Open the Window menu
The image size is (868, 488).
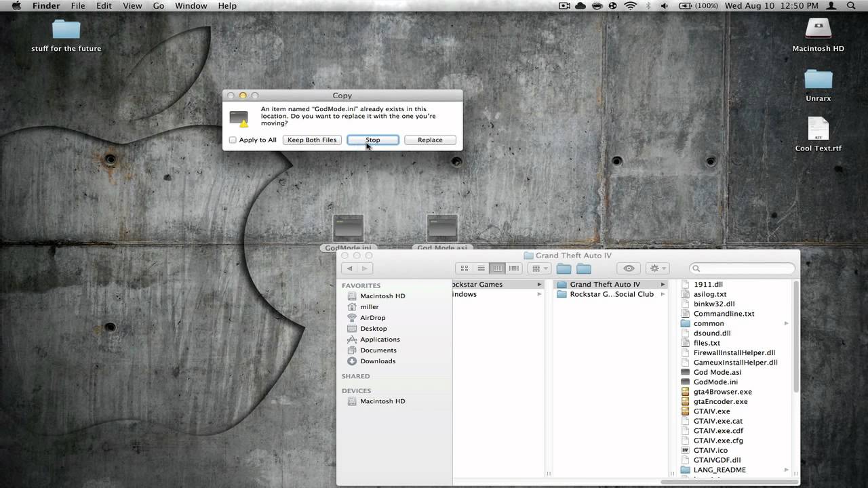tap(191, 6)
